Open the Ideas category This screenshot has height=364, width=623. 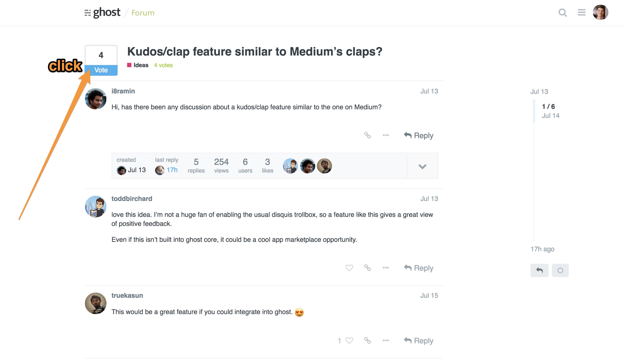pyautogui.click(x=141, y=65)
